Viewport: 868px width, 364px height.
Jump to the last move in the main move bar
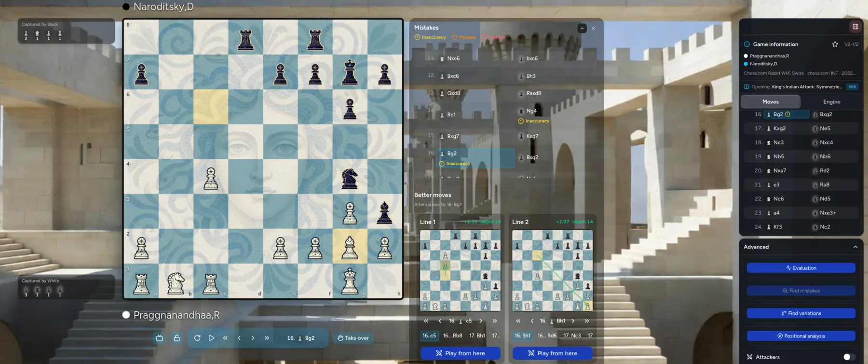(267, 338)
